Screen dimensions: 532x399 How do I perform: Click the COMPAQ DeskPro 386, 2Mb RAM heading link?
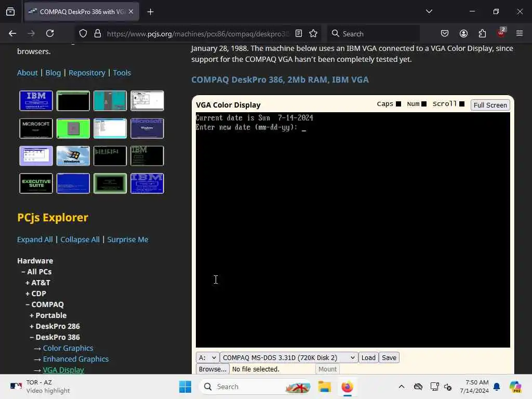click(x=280, y=79)
